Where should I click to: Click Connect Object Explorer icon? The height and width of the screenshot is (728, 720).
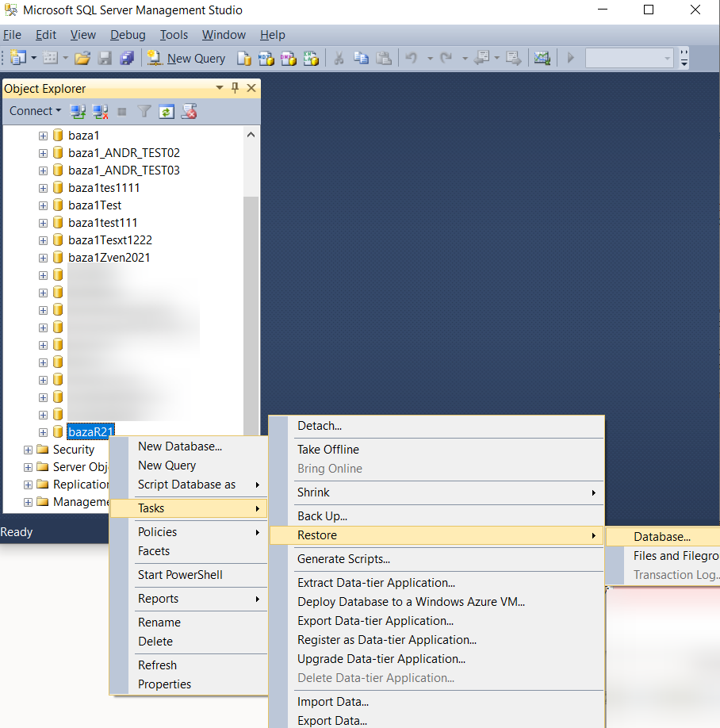78,112
